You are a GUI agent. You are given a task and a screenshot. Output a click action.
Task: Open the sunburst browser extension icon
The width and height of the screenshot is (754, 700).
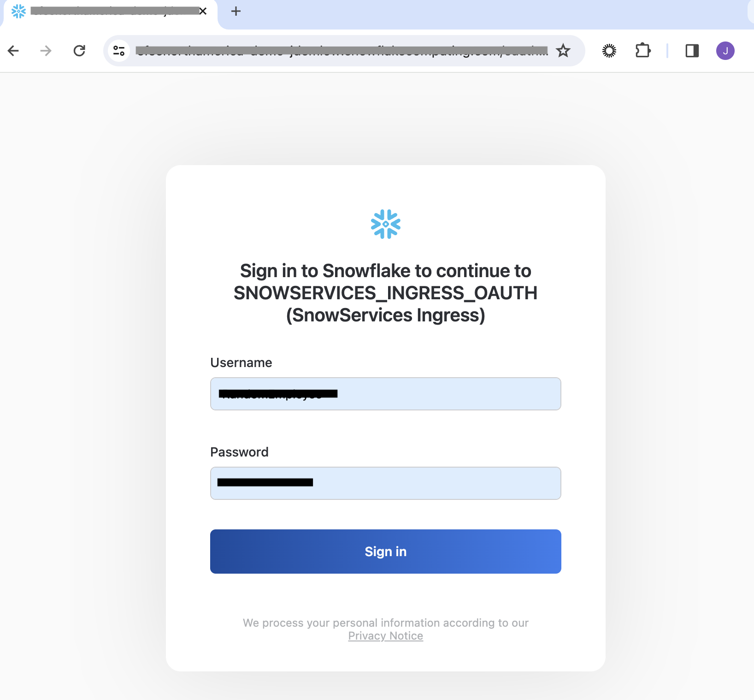pos(609,51)
